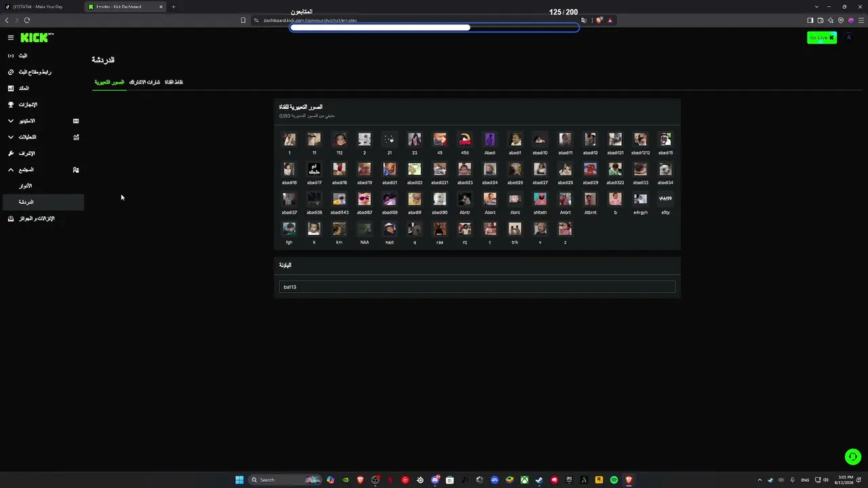The width and height of the screenshot is (868, 488).
Task: Select the emote named najd
Action: pos(389,229)
